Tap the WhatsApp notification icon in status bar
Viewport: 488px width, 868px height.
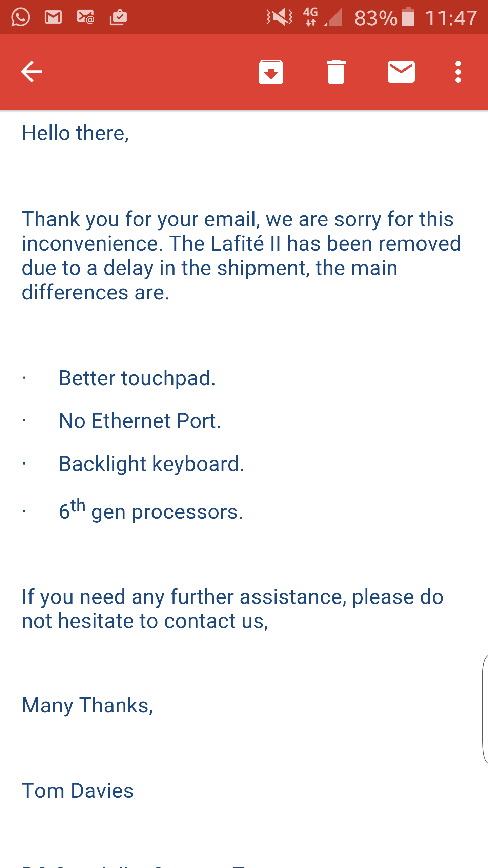21,17
